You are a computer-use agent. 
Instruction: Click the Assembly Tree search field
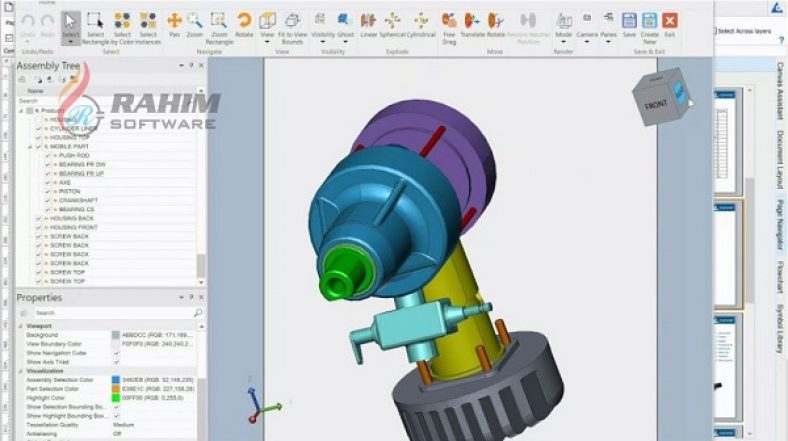108,101
